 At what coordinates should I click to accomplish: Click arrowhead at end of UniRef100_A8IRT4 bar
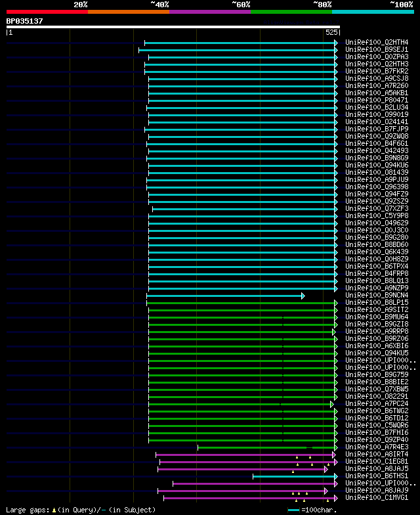pyautogui.click(x=334, y=455)
